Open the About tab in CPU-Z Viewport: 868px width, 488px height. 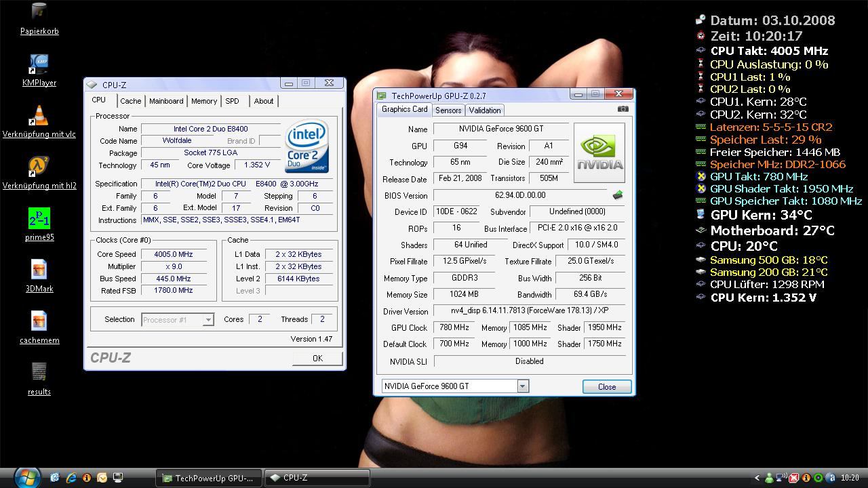[264, 101]
